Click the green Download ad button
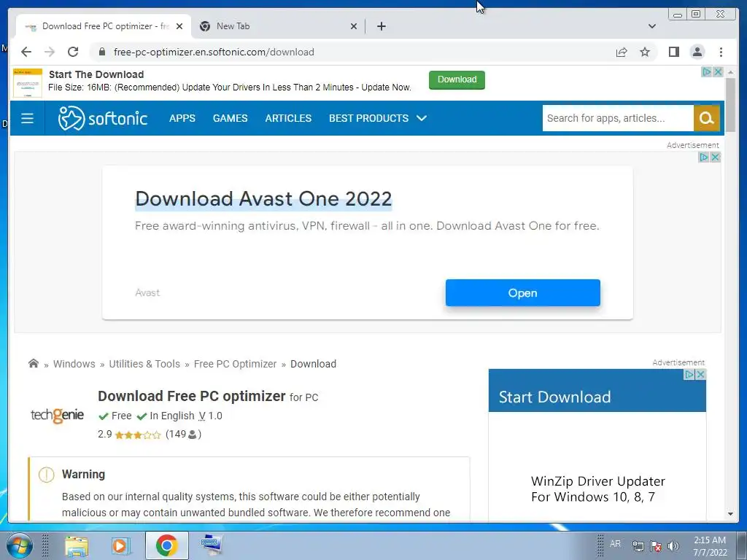 click(457, 79)
